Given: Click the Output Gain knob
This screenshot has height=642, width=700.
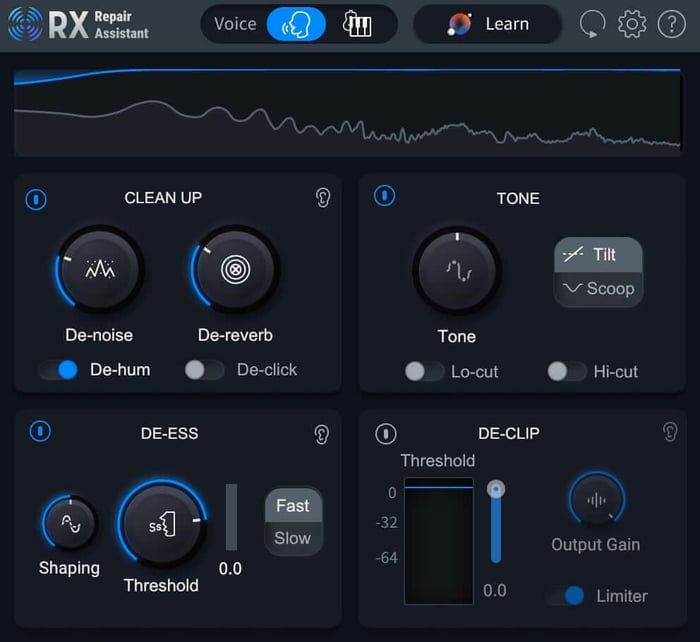Looking at the screenshot, I should click(596, 499).
